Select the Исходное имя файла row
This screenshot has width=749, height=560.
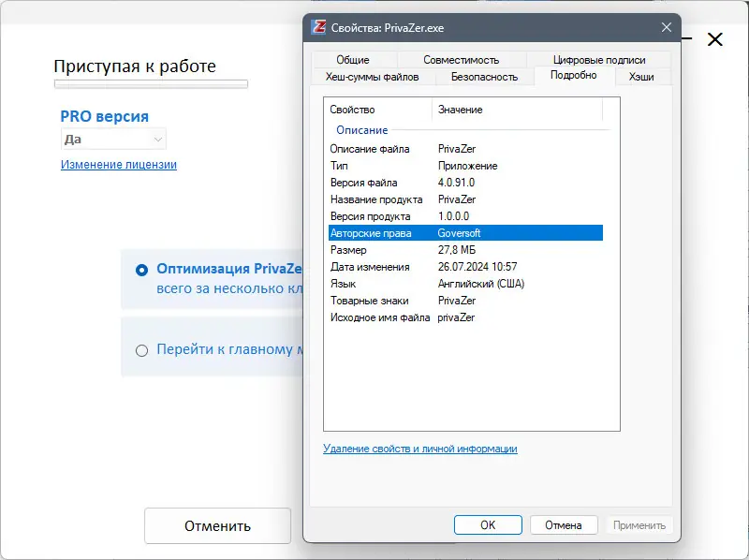[465, 317]
